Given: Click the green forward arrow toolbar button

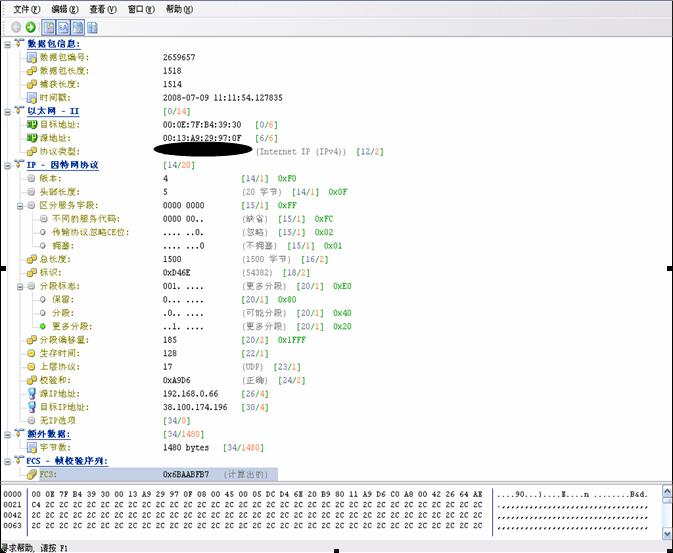Looking at the screenshot, I should pyautogui.click(x=31, y=27).
